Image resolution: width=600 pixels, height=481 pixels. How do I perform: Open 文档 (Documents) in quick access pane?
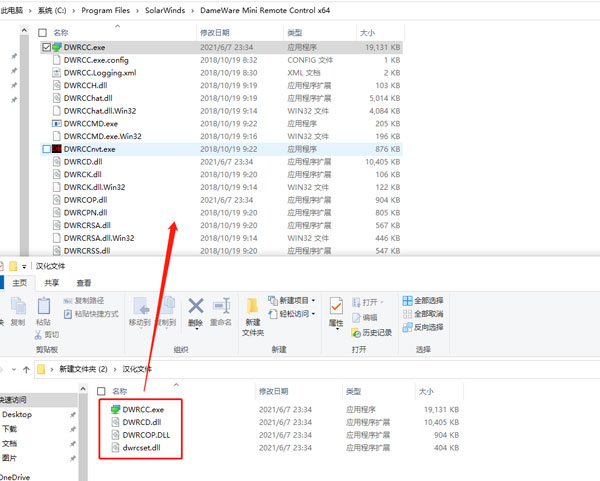click(10, 443)
